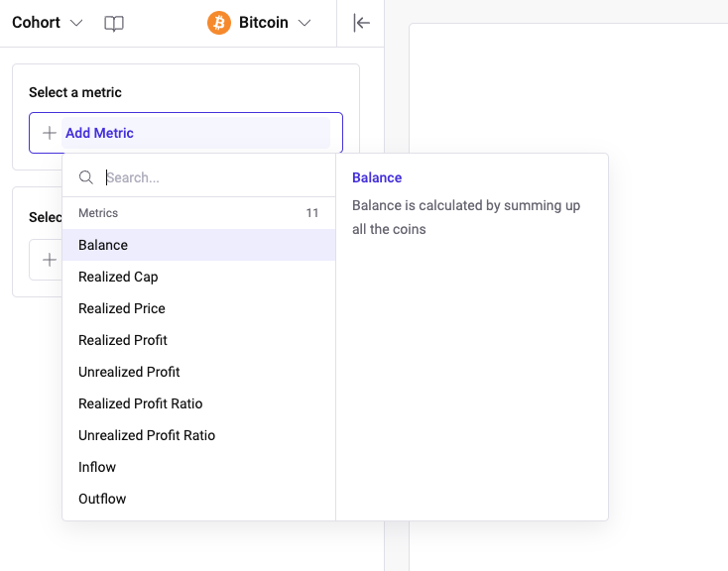Choose the Inflow metric
This screenshot has height=571, width=728.
(x=97, y=467)
